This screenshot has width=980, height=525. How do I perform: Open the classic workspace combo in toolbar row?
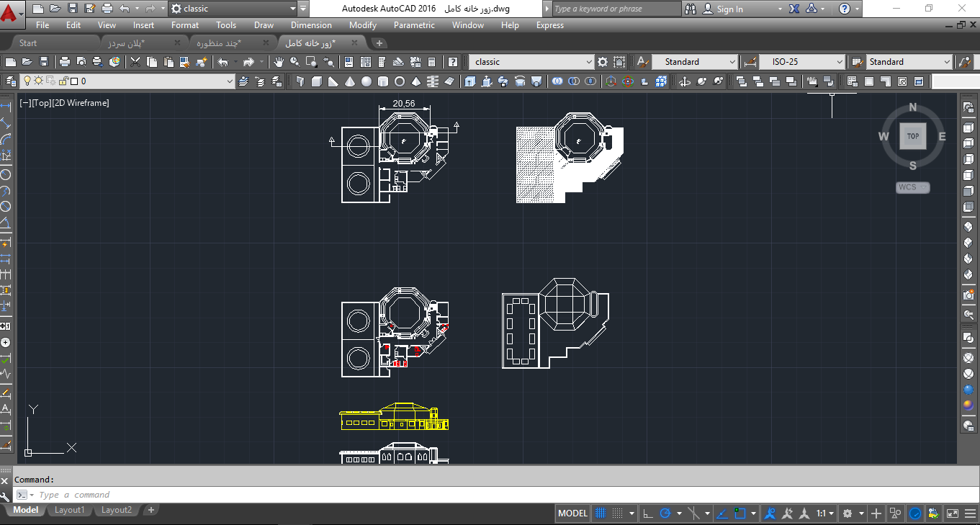[532, 62]
